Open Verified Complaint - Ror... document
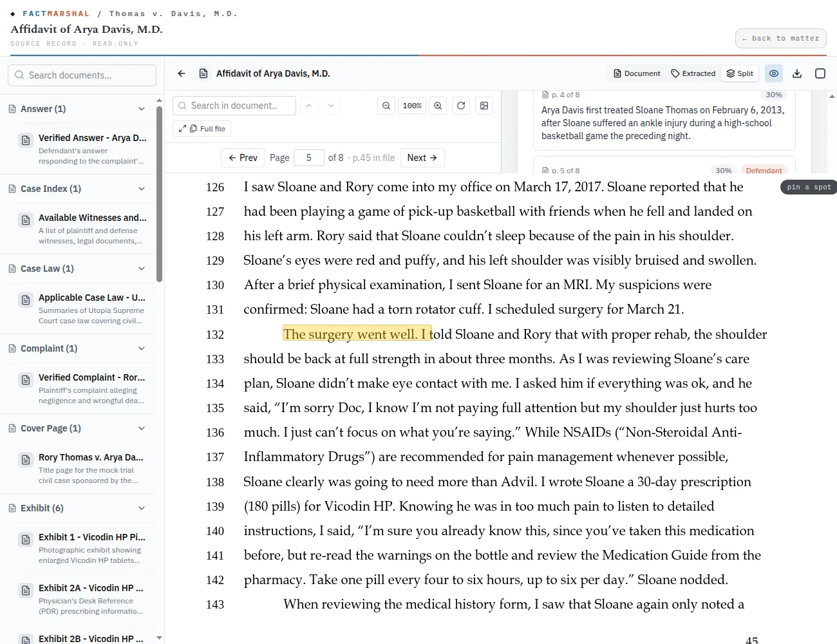837x644 pixels. click(x=77, y=388)
